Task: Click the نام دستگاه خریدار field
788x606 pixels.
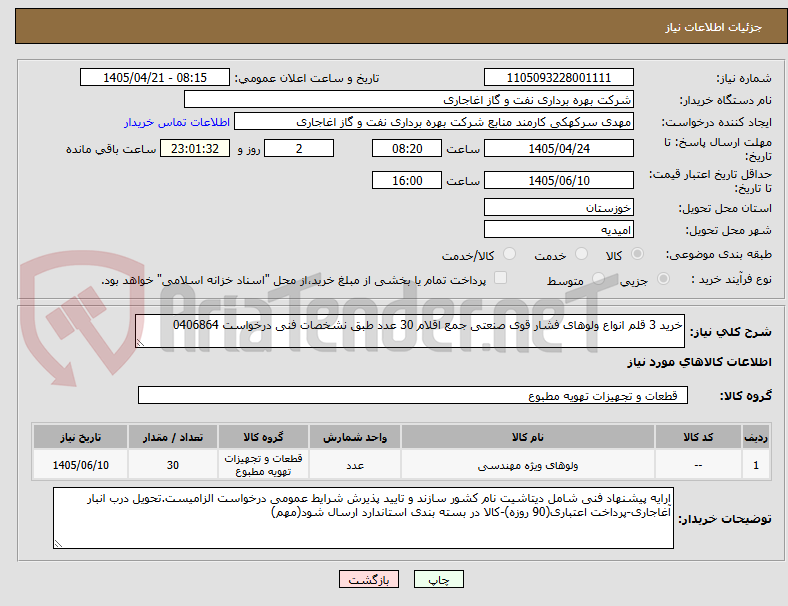Action: pyautogui.click(x=409, y=99)
